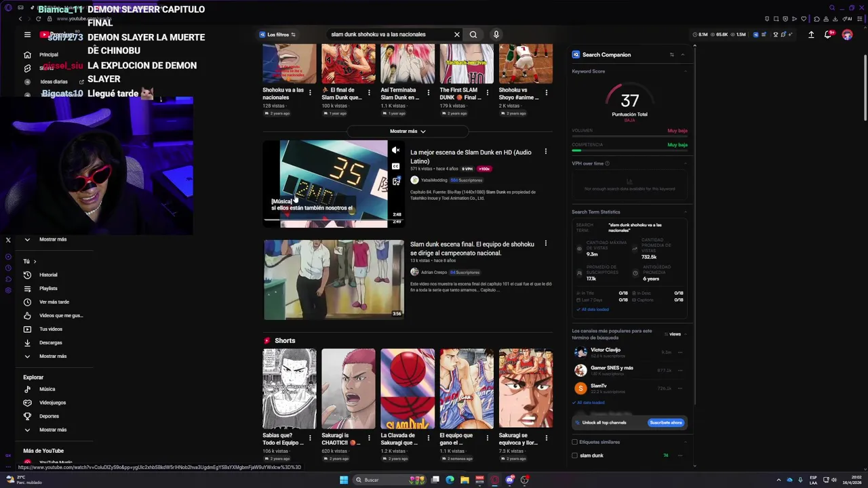
Task: Toggle captions on the preview video
Action: 396,166
